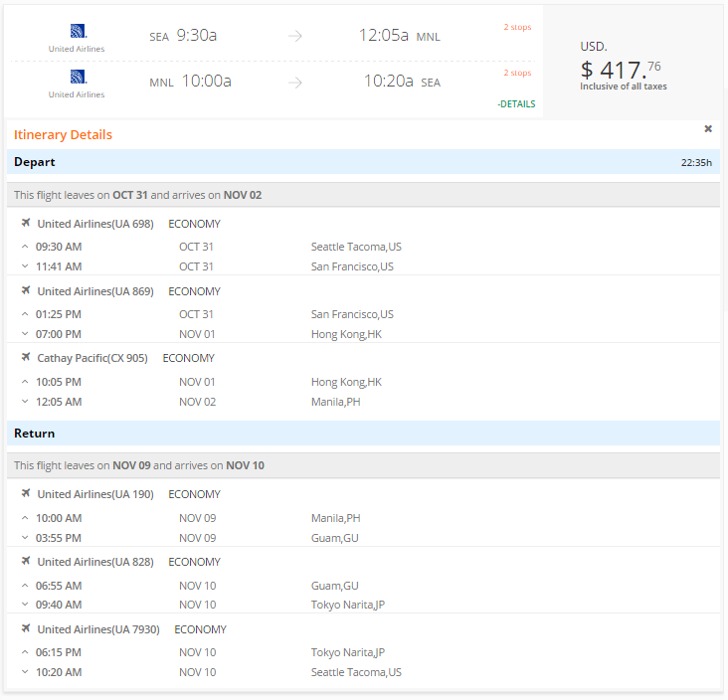
Task: Click United Airlines logo on MNL return row
Action: (x=78, y=77)
